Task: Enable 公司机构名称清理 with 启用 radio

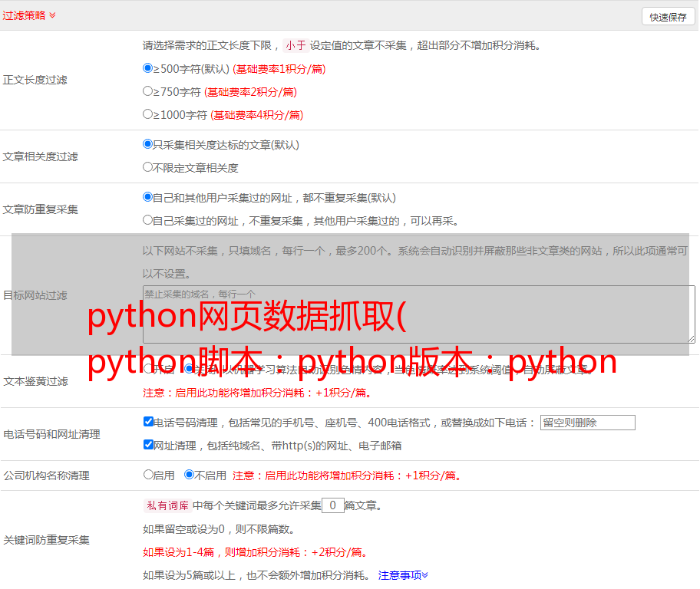Action: coord(148,475)
